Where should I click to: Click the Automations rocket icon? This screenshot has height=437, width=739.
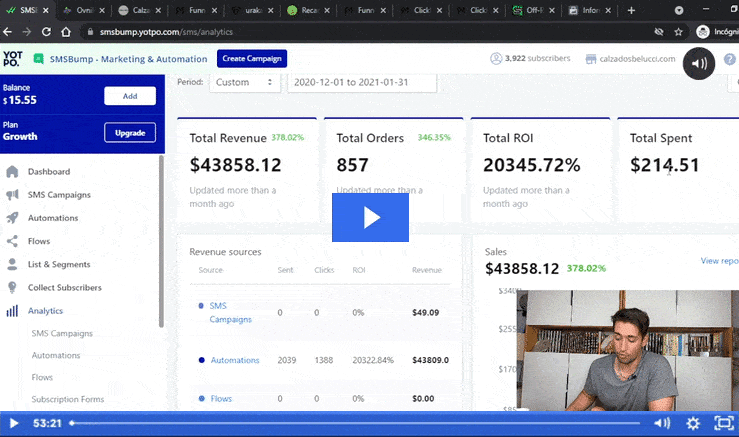click(x=12, y=218)
